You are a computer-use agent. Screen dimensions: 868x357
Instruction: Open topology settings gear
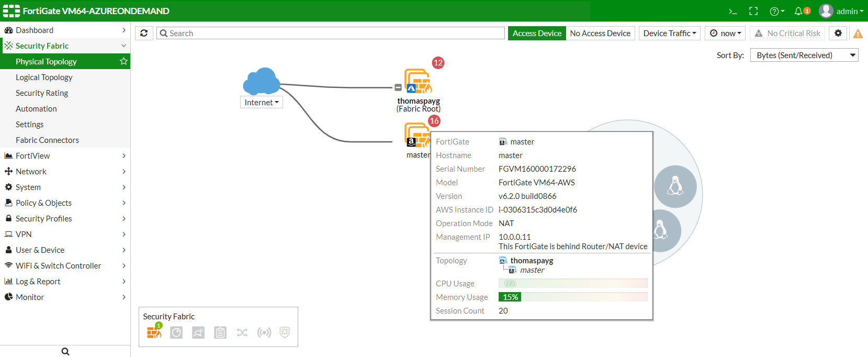(838, 33)
